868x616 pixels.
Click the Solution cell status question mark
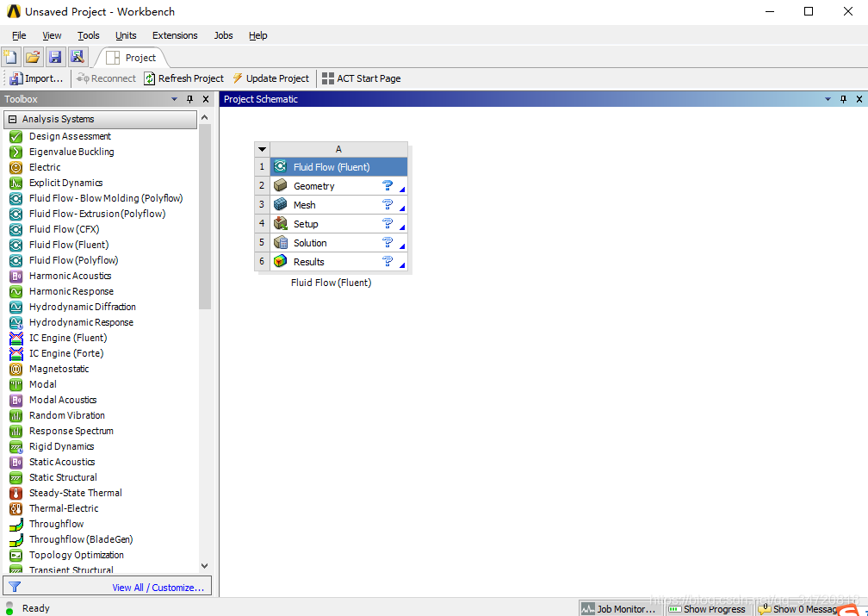point(387,242)
